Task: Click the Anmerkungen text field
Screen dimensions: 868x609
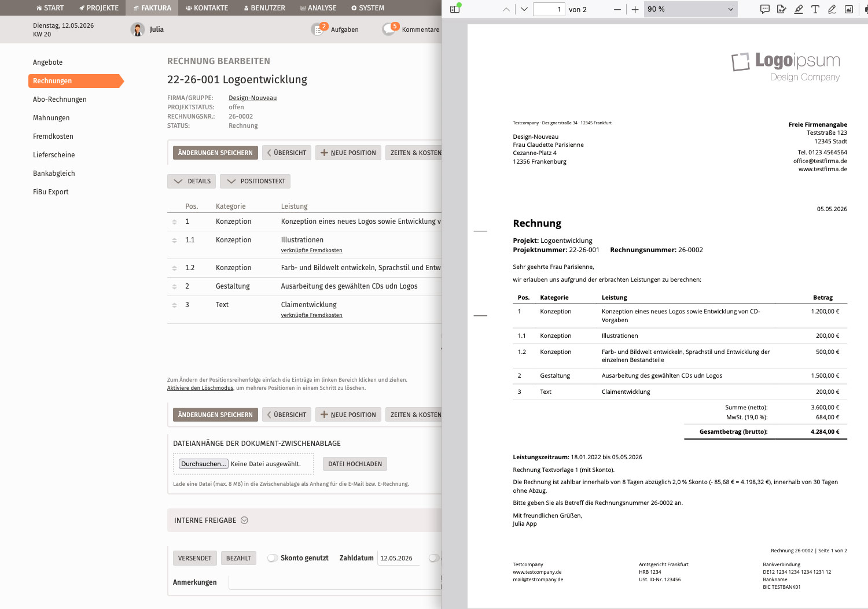Action: click(x=335, y=582)
